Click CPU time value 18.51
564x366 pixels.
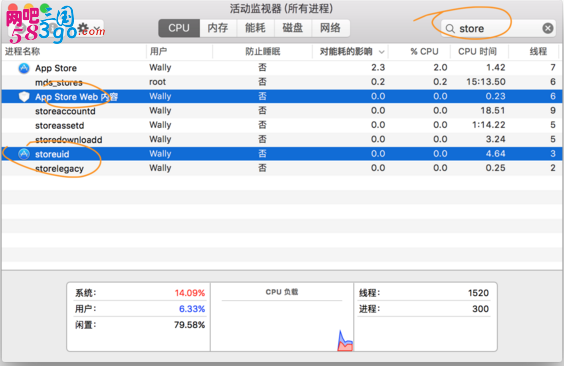pos(493,111)
